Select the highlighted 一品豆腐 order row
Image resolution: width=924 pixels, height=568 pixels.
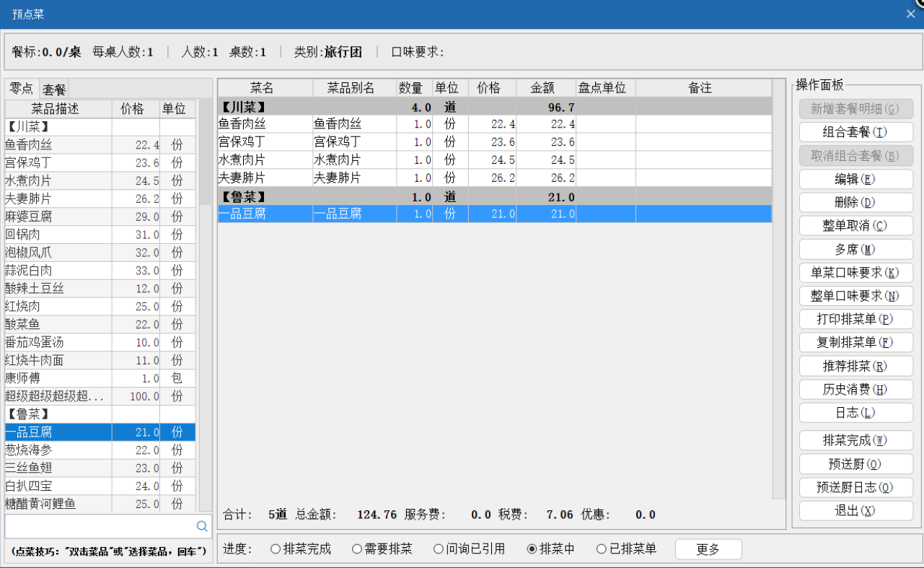pyautogui.click(x=495, y=214)
